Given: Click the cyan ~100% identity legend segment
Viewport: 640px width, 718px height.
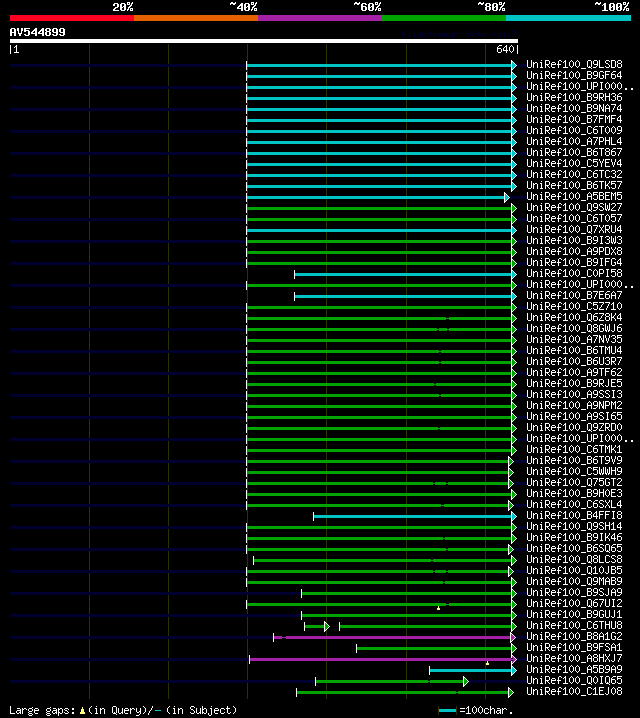Looking at the screenshot, I should tap(569, 18).
